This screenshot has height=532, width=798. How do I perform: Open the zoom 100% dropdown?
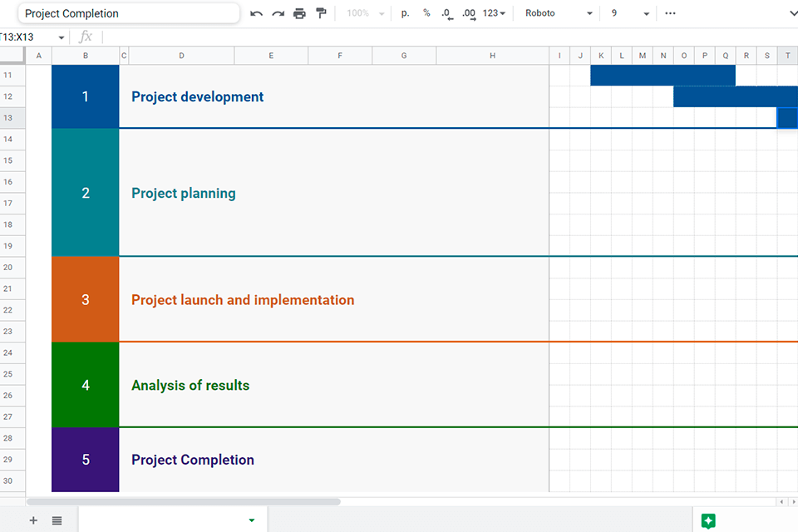(x=366, y=13)
